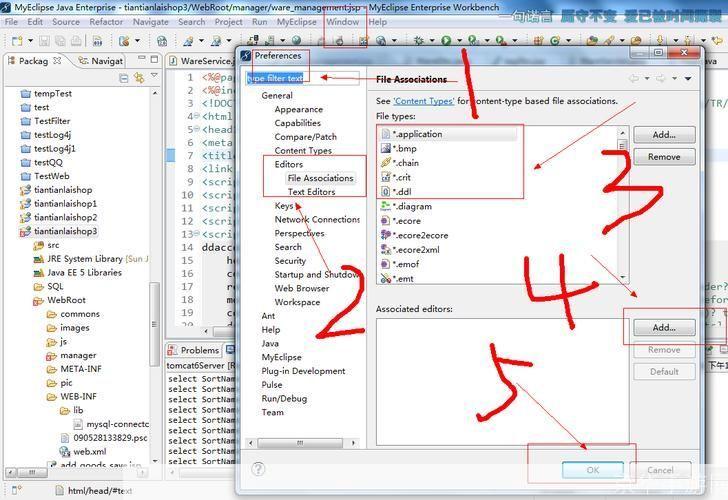Select Plug-in Development in Preferences tree

pyautogui.click(x=303, y=371)
